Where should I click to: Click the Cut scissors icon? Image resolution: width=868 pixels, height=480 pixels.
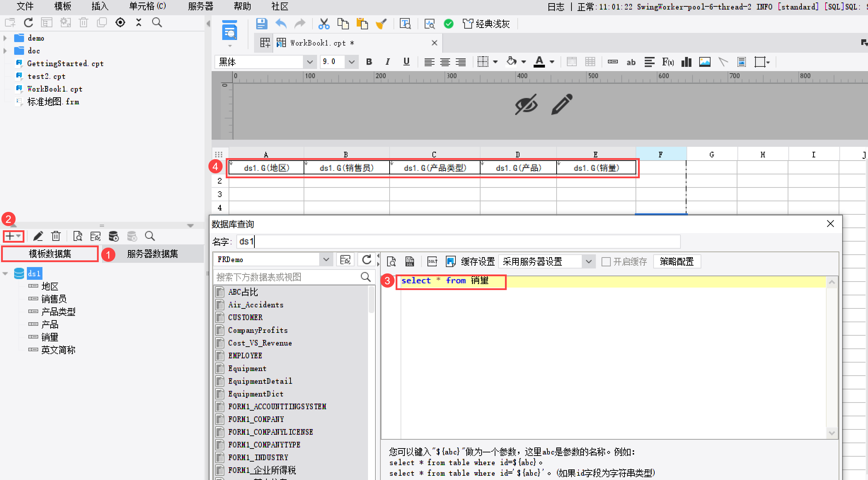tap(323, 24)
